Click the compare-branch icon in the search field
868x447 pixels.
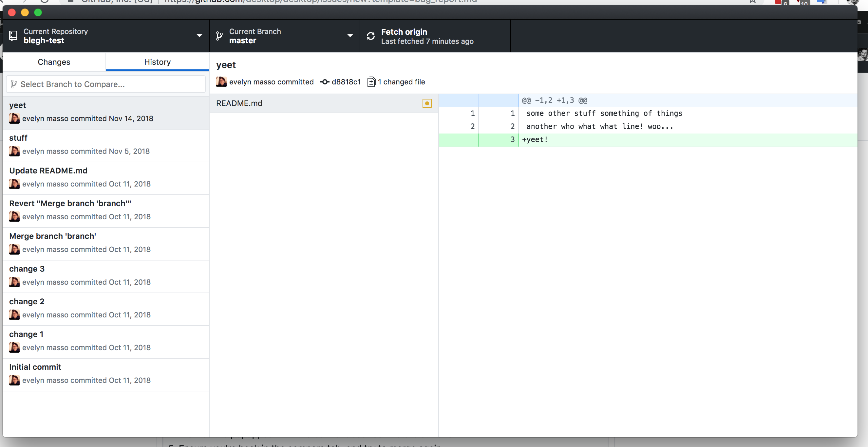click(x=14, y=84)
